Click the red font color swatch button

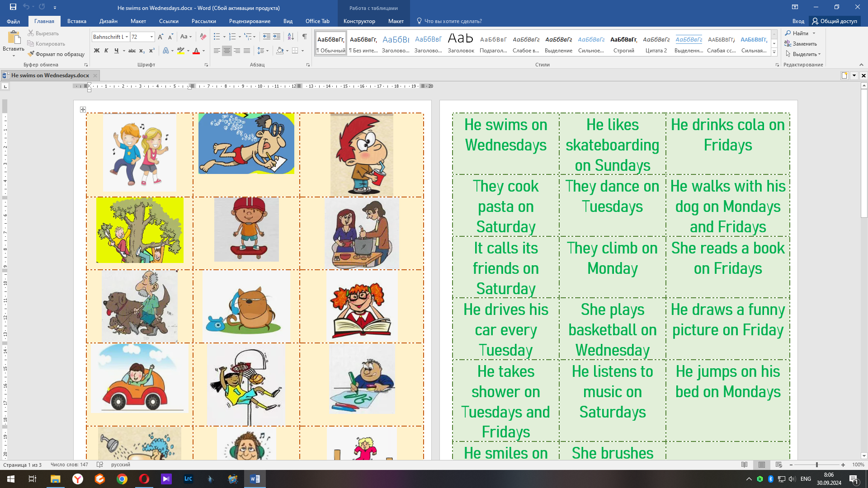[196, 51]
